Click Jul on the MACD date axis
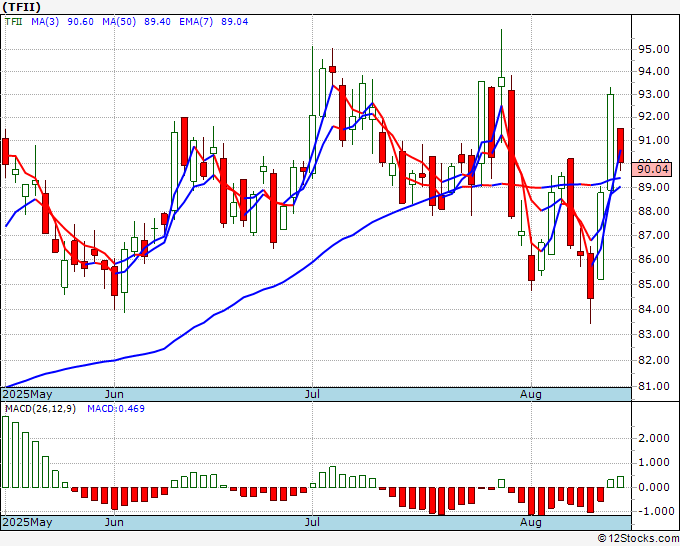This screenshot has height=546, width=680. point(312,522)
